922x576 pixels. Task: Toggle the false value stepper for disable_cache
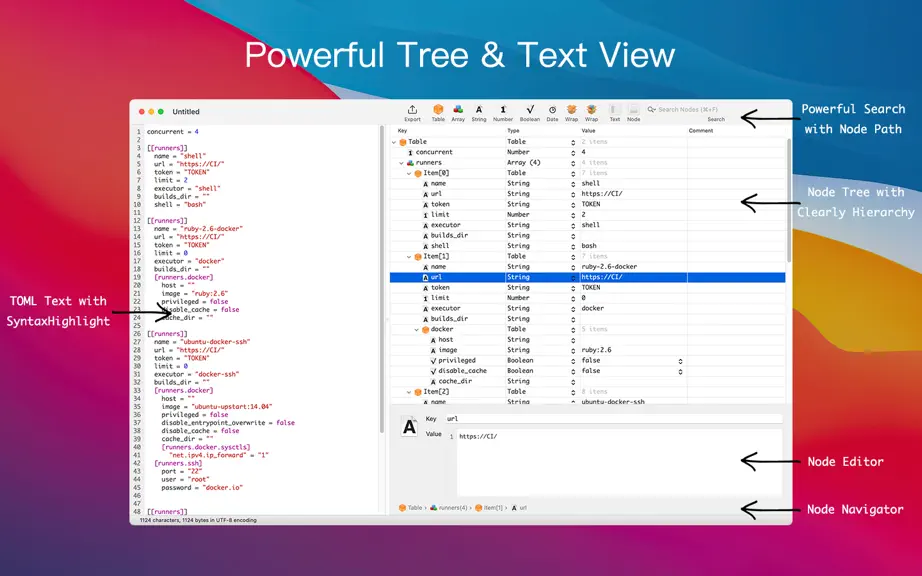tap(680, 371)
